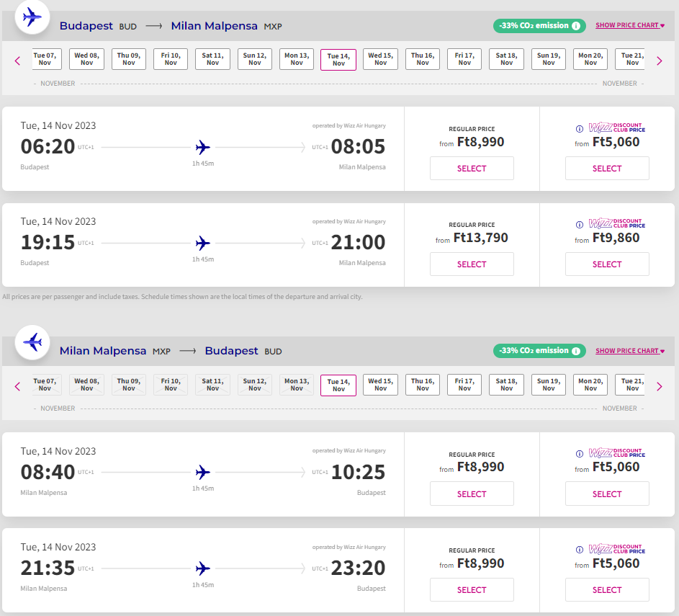The height and width of the screenshot is (616, 679).
Task: Click the prices-include-taxes disclaimer text
Action: 182,297
